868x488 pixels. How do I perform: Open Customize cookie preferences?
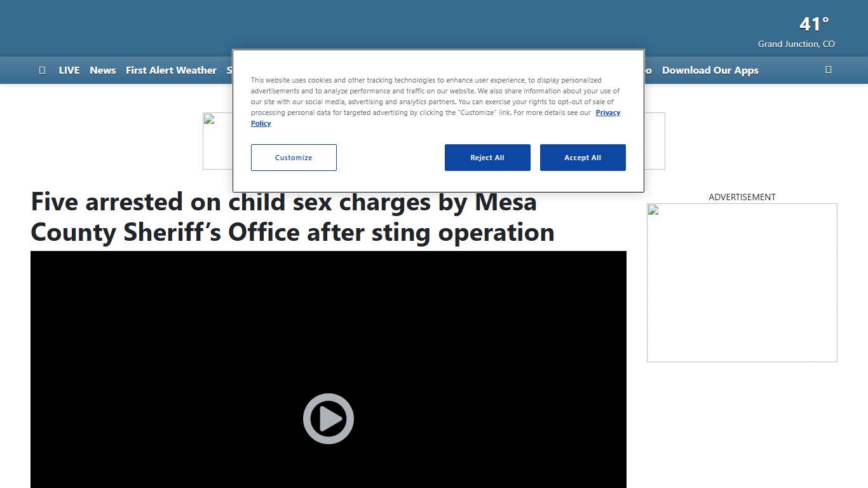tap(294, 157)
